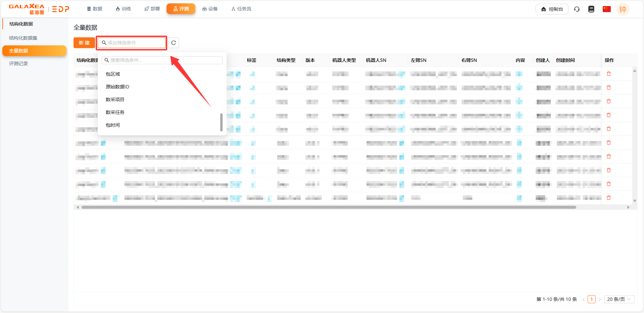This screenshot has height=313, width=644.
Task: Open 结构化数据集 in the sidebar
Action: click(23, 38)
